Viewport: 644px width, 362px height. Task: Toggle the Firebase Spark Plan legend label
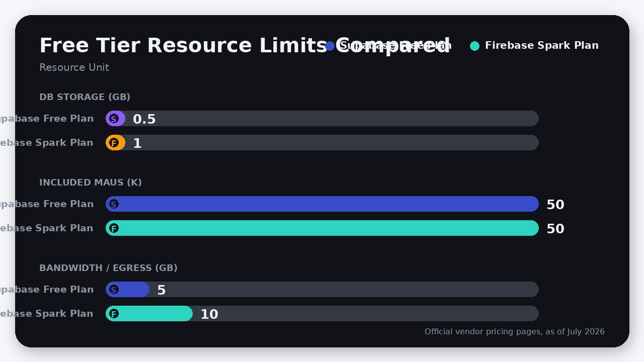[x=542, y=46]
